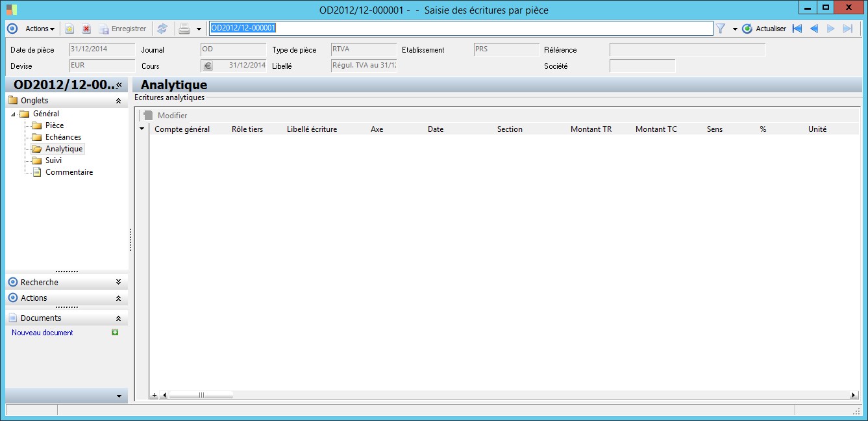Viewport: 868px width, 421px height.
Task: Sort by Libellé écriture column header
Action: point(312,129)
